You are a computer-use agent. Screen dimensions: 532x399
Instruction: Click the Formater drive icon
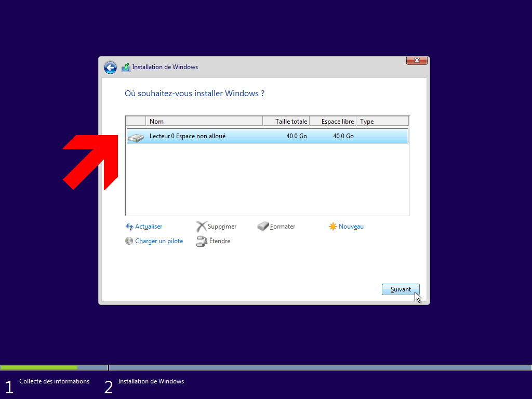[x=263, y=226]
